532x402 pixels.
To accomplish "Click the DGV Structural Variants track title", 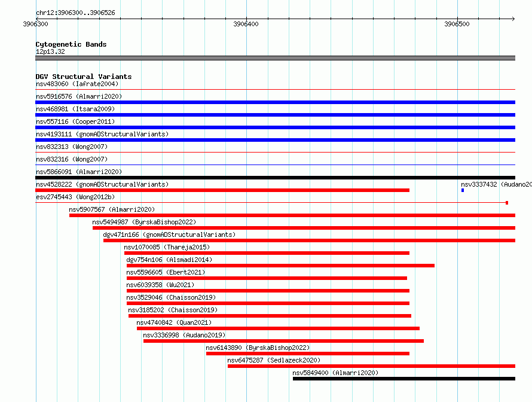I will coord(84,77).
